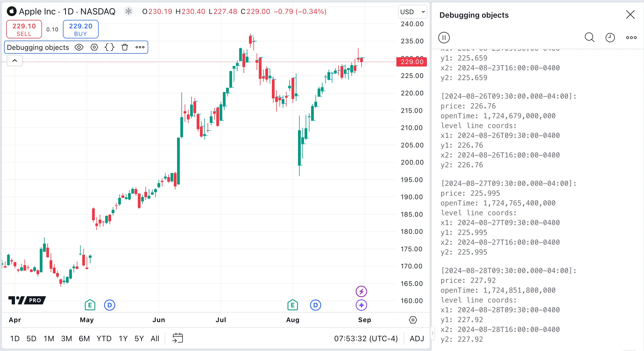Click the symbol status snowflake indicator
This screenshot has width=644, height=351.
coord(128,11)
